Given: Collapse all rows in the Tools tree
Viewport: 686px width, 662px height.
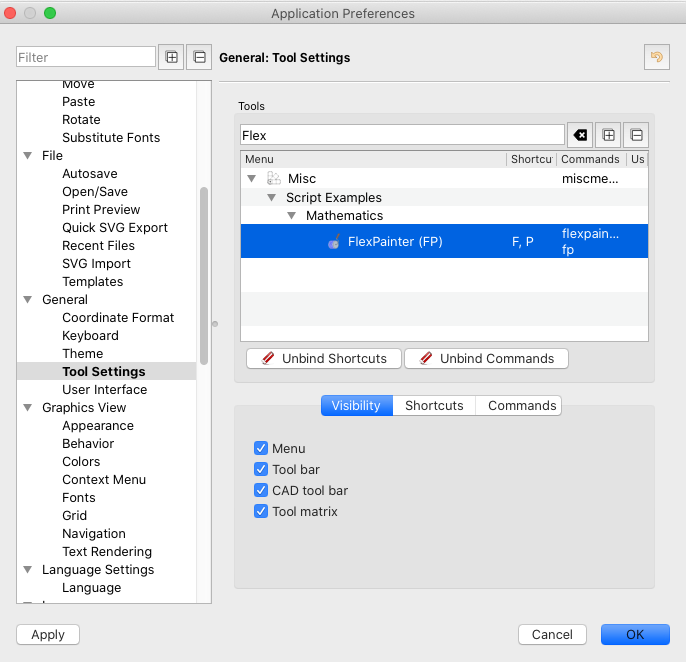Looking at the screenshot, I should tap(635, 135).
